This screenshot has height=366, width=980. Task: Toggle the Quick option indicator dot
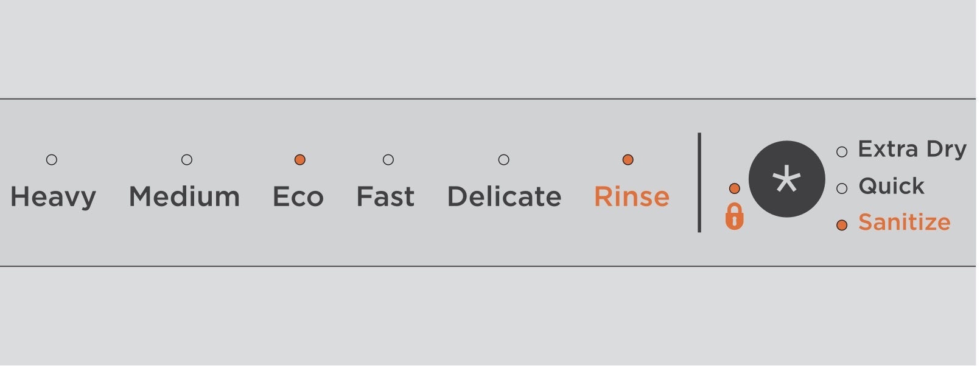(x=842, y=188)
